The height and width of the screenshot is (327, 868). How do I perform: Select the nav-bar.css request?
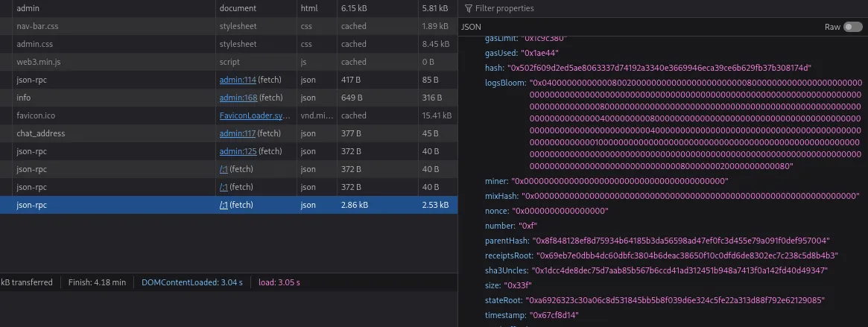pyautogui.click(x=229, y=26)
